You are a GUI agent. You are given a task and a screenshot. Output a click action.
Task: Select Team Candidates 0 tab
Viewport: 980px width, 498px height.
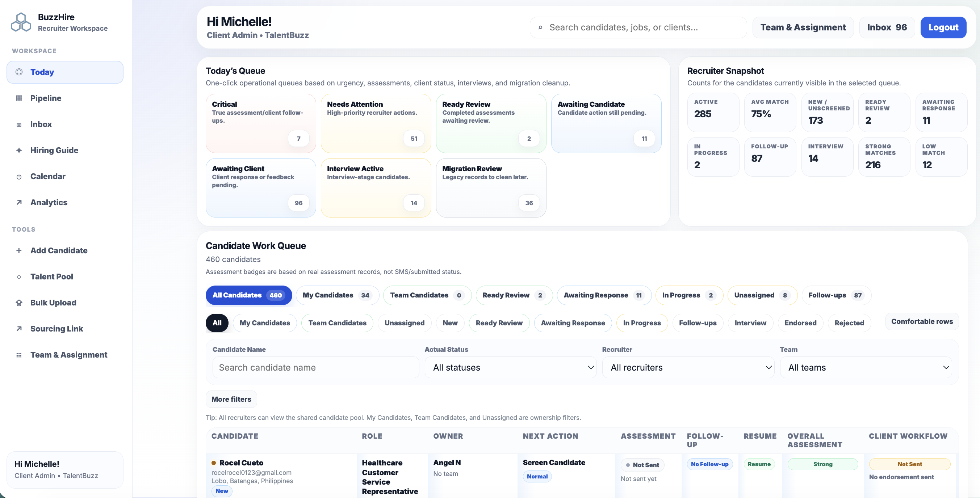click(x=427, y=295)
